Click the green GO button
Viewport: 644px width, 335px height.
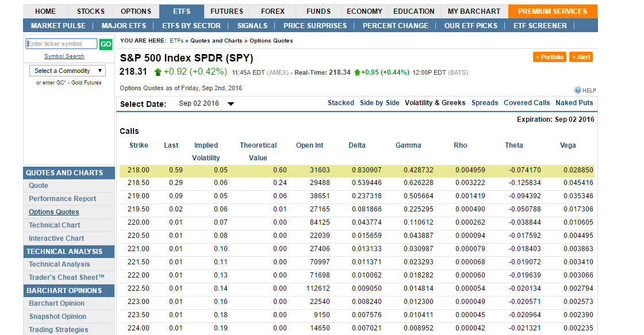coord(106,44)
